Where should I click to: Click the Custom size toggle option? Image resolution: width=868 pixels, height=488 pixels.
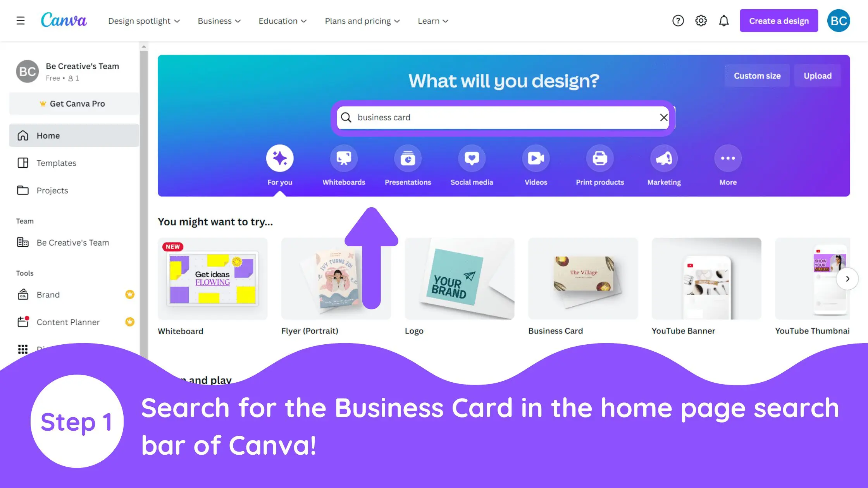click(757, 75)
